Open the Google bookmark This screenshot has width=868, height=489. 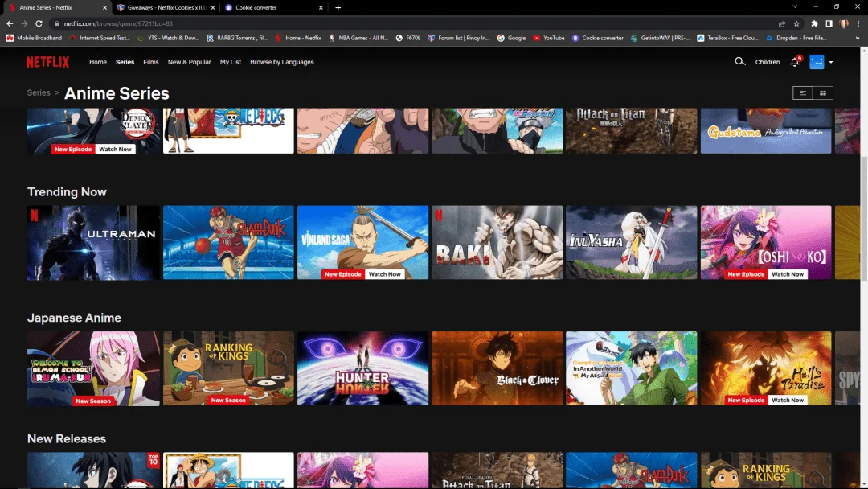(511, 38)
